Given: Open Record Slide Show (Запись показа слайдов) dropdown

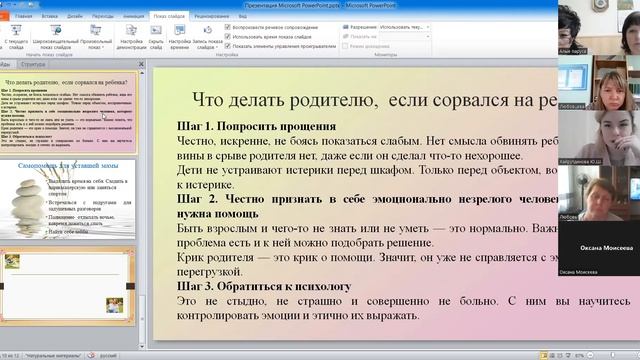Looking at the screenshot, I should [x=207, y=37].
